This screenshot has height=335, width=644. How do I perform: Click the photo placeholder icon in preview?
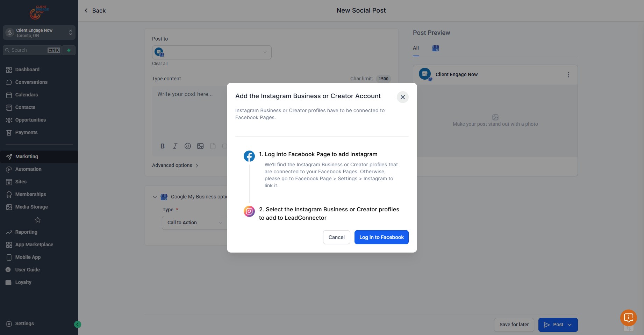495,117
